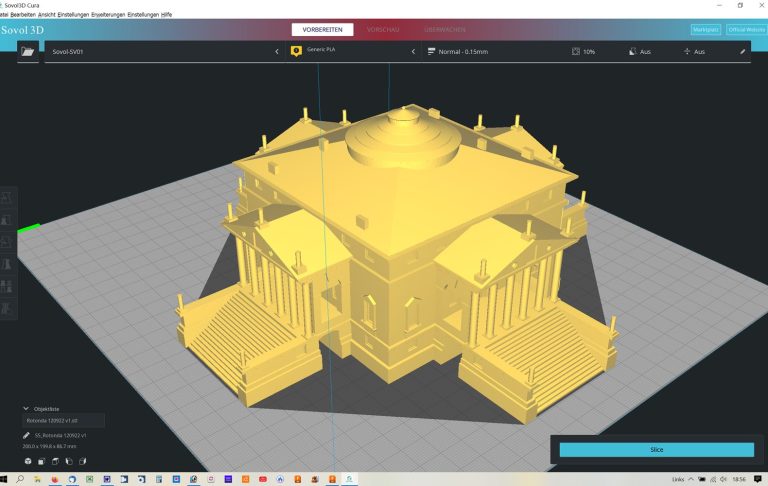This screenshot has width=768, height=486.
Task: Click the pencil icon in the print settings bar
Action: [742, 51]
